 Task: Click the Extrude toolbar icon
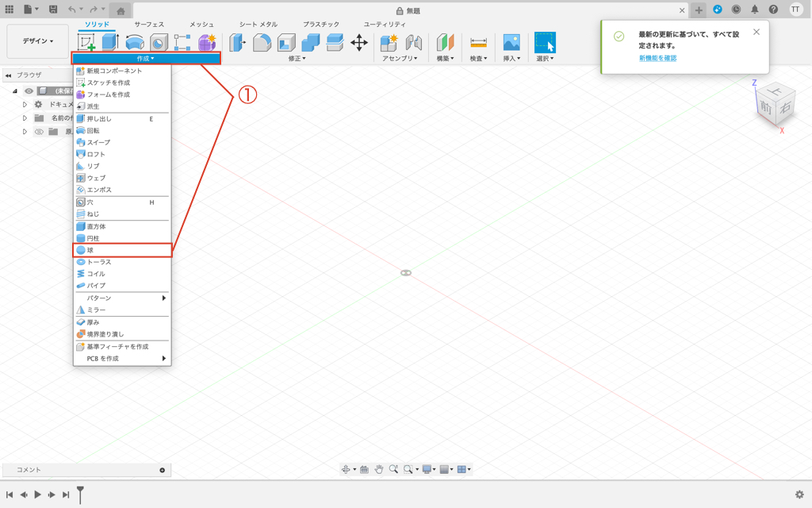[109, 43]
